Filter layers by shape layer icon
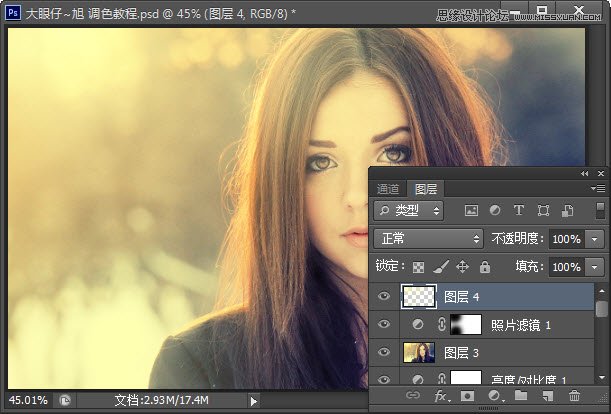The width and height of the screenshot is (611, 414). pyautogui.click(x=543, y=211)
